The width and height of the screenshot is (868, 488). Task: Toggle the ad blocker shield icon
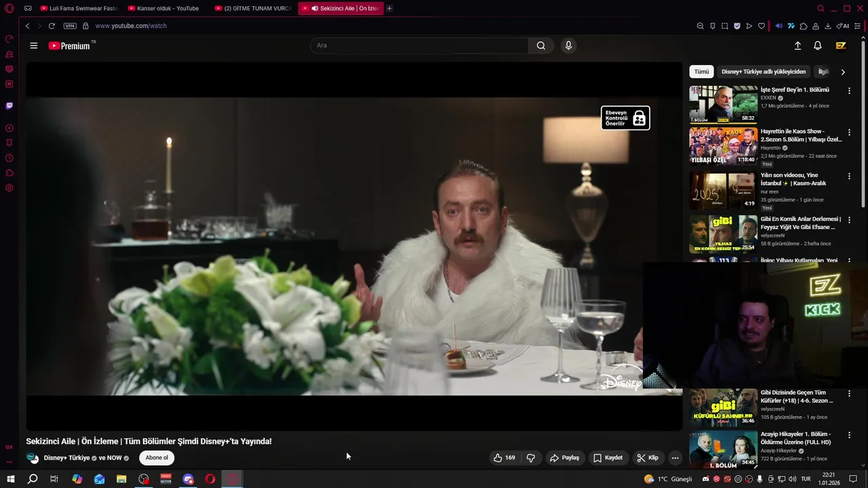tap(737, 26)
